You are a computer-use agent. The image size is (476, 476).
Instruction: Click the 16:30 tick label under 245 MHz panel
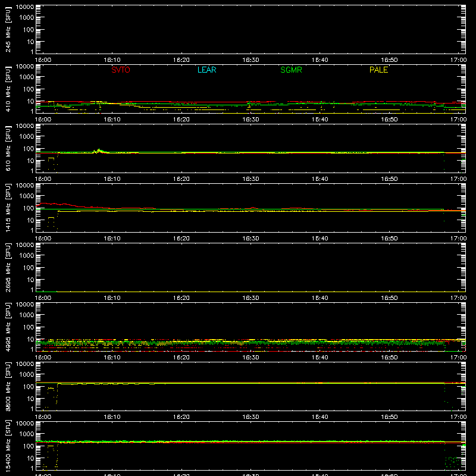(x=250, y=60)
